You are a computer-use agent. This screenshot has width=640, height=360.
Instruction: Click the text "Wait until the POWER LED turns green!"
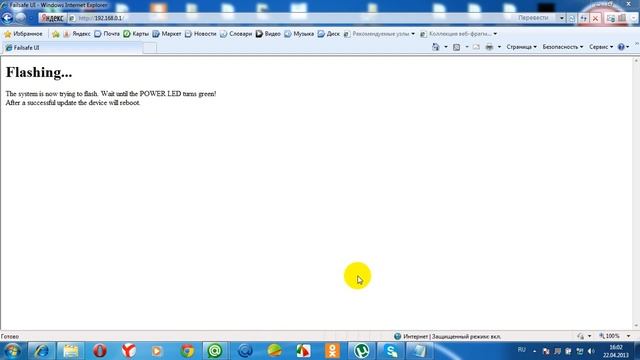click(158, 94)
